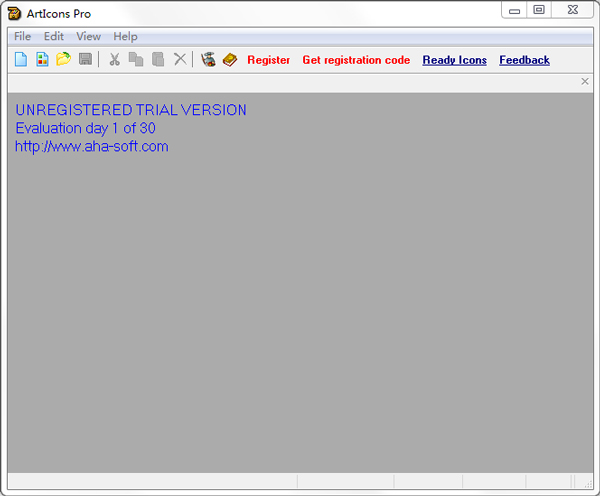Image resolution: width=600 pixels, height=496 pixels.
Task: Click the http://www.aha-soft.com text
Action: (92, 147)
